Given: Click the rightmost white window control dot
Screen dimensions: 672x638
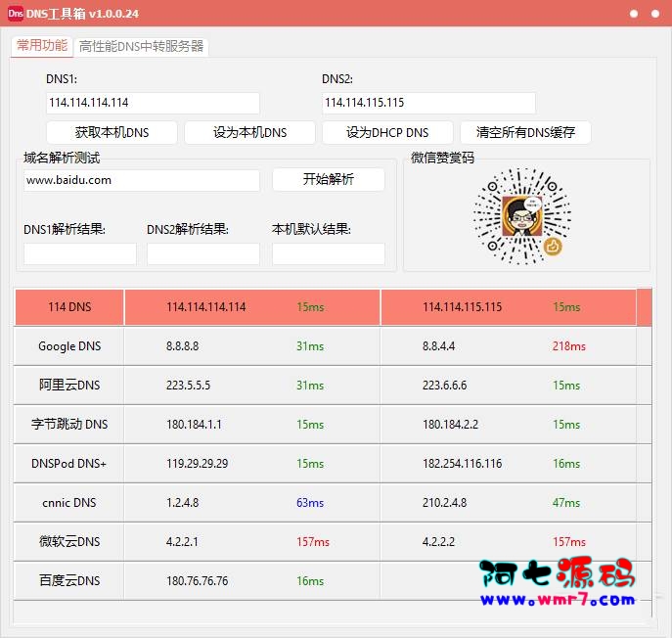Looking at the screenshot, I should pos(655,14).
